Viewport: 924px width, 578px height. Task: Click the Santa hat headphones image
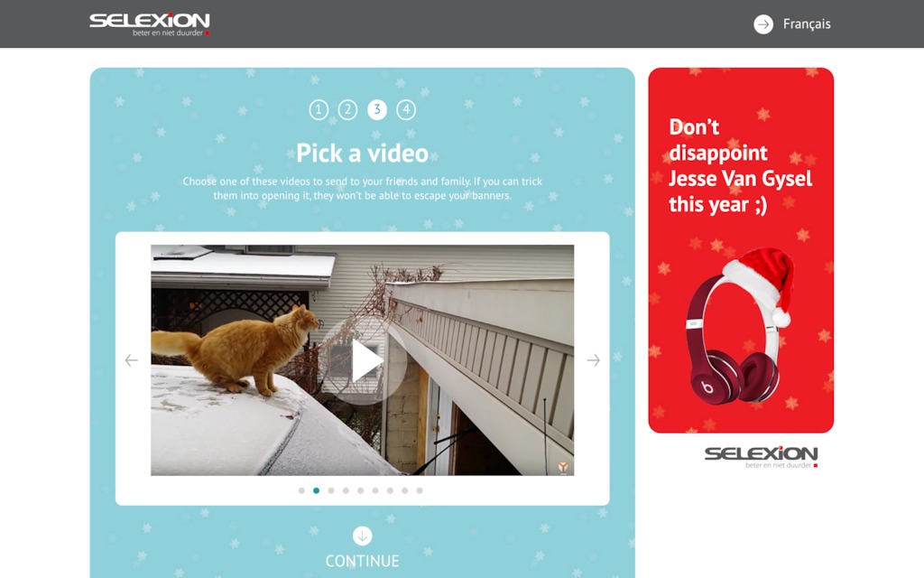click(740, 326)
